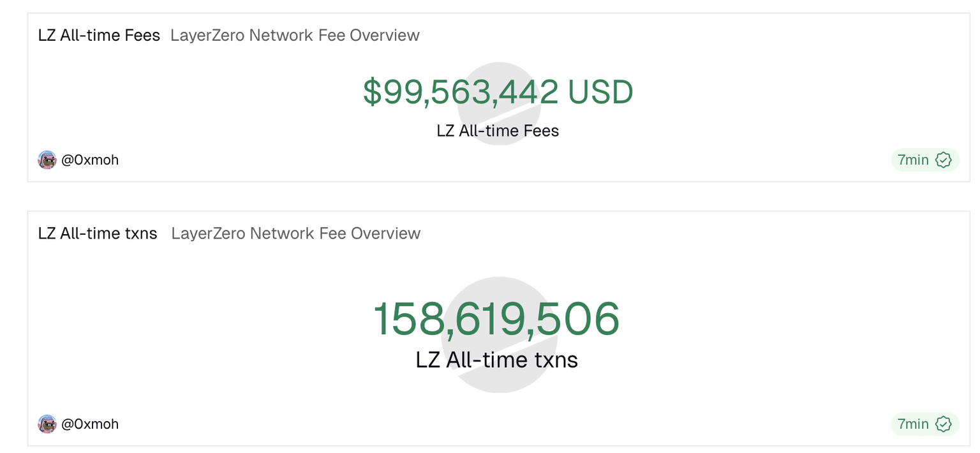Click the verified checkmark badge in the Fees card
Screen dimensions: 980x453
pos(943,160)
